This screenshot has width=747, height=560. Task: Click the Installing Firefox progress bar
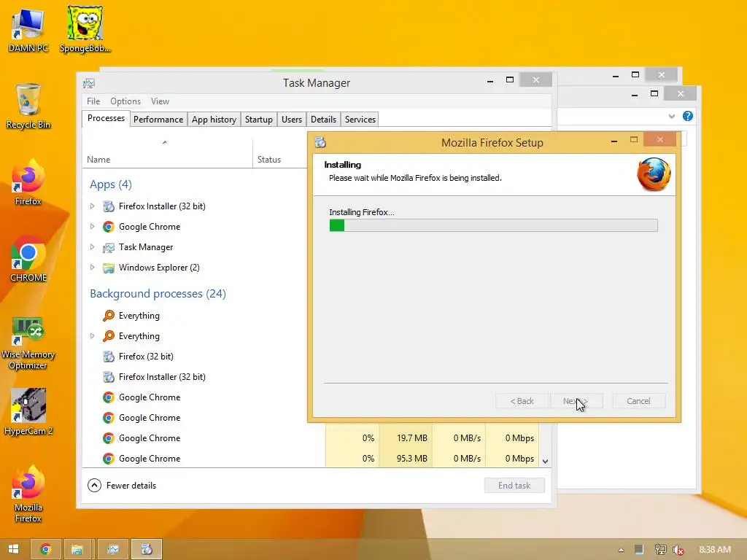(494, 225)
